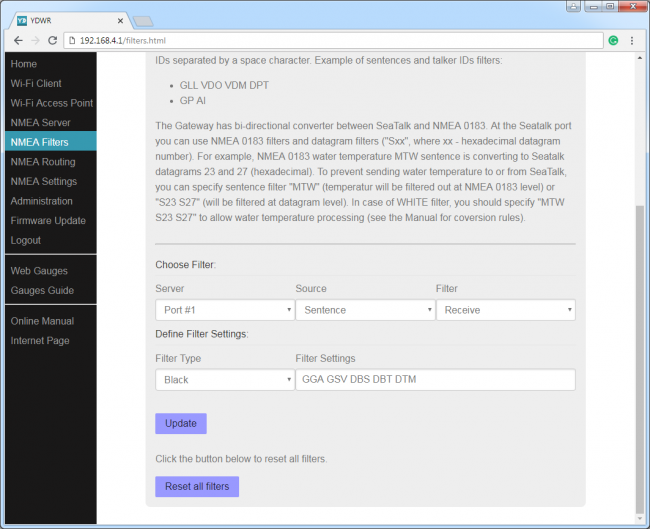This screenshot has height=529, width=650.
Task: Click the Reset all filters button
Action: point(197,487)
